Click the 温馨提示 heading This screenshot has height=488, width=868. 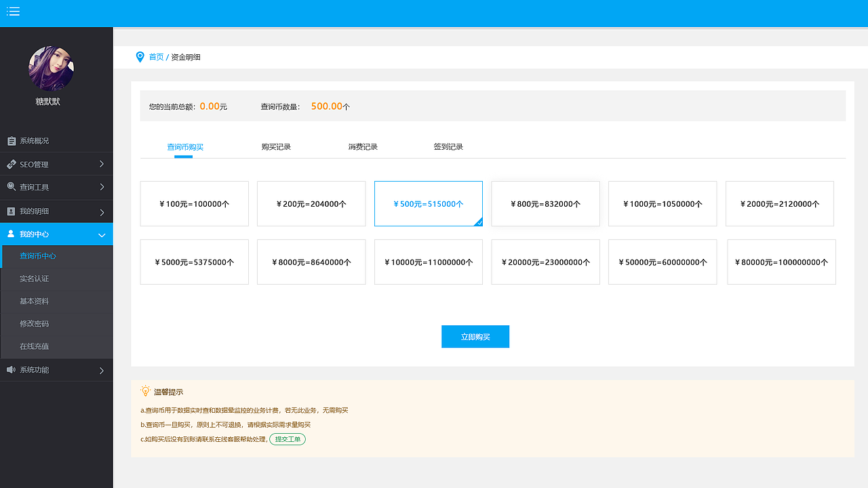point(168,392)
